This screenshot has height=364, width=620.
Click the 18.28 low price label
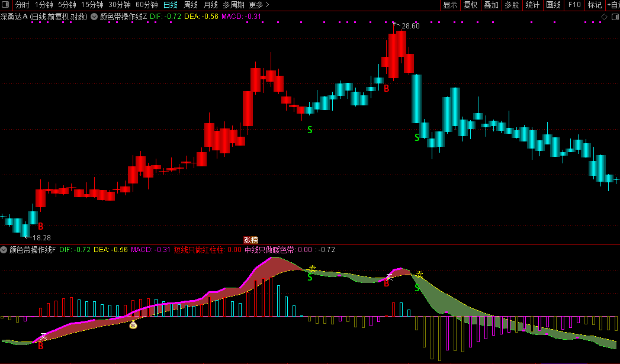[x=41, y=237]
